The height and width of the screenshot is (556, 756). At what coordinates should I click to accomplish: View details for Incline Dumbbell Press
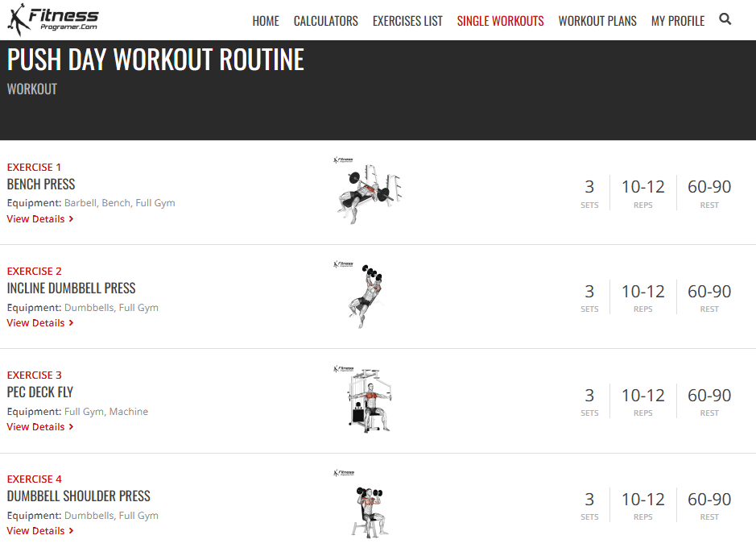[x=39, y=322]
